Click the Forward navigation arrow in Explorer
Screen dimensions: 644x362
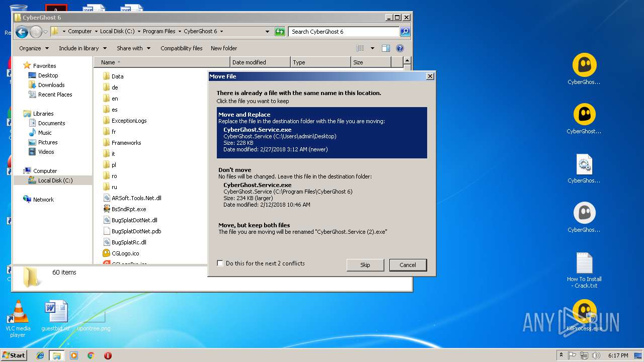pos(36,32)
